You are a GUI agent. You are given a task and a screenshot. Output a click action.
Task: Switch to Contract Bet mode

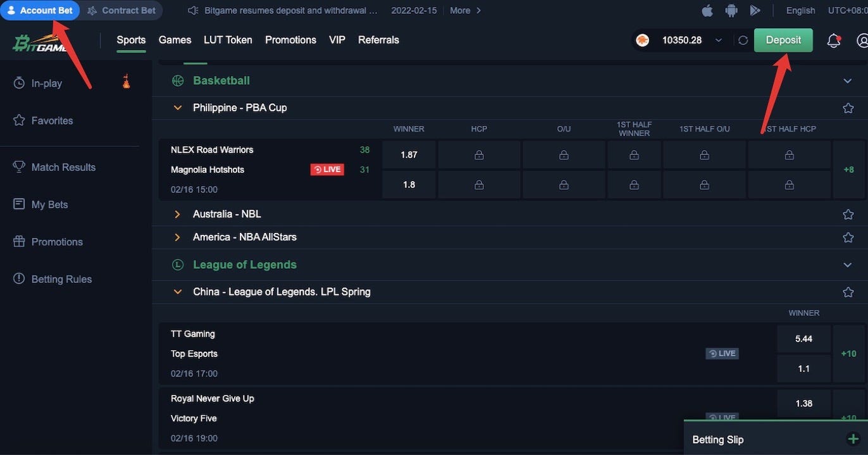tap(121, 10)
